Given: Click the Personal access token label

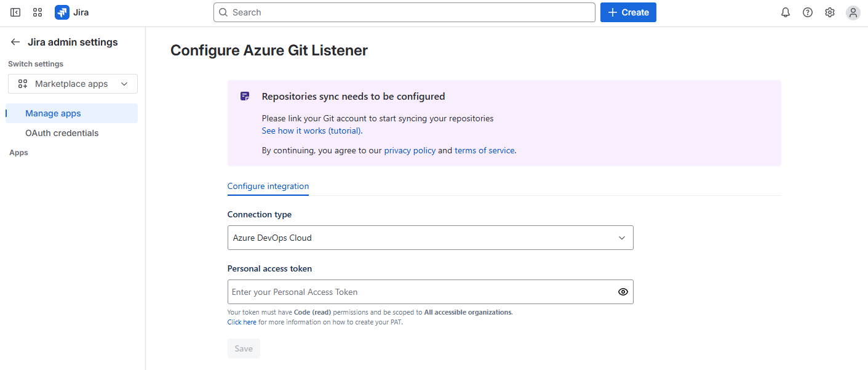Looking at the screenshot, I should [269, 268].
